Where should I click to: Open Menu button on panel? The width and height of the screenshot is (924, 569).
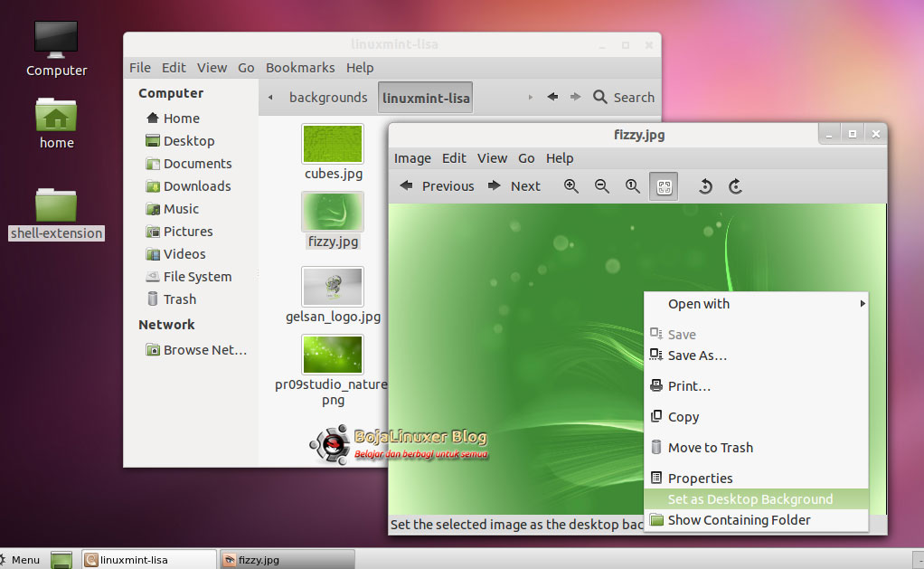tap(21, 560)
